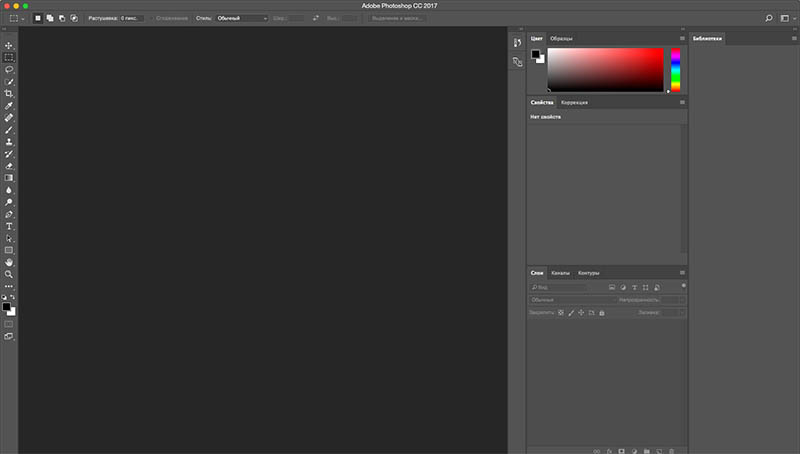This screenshot has width=800, height=454.
Task: Select the Horizontal Type tool
Action: coord(9,226)
